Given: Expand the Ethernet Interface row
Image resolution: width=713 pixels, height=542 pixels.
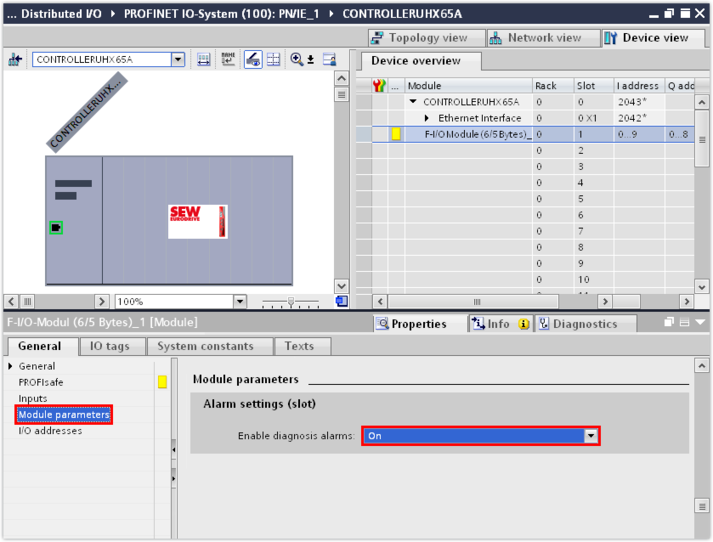Looking at the screenshot, I should pos(427,118).
